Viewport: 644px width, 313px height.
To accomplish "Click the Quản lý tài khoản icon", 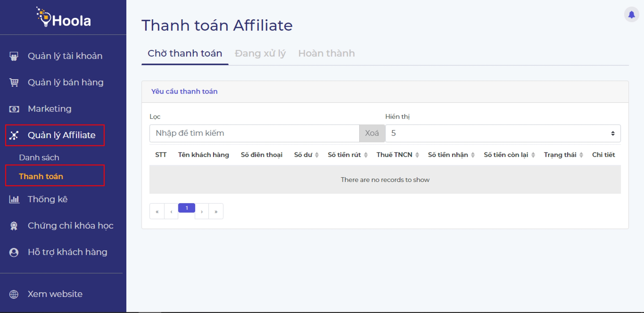I will coord(14,56).
